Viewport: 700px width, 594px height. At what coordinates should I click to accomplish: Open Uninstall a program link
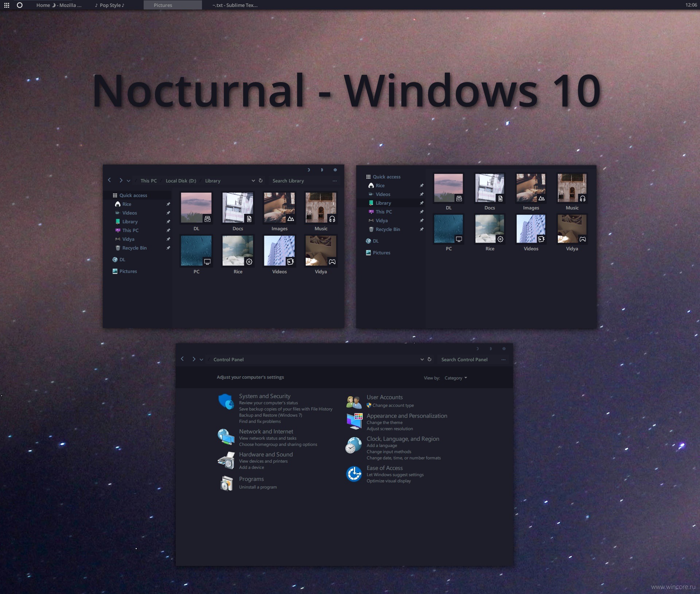click(x=258, y=487)
